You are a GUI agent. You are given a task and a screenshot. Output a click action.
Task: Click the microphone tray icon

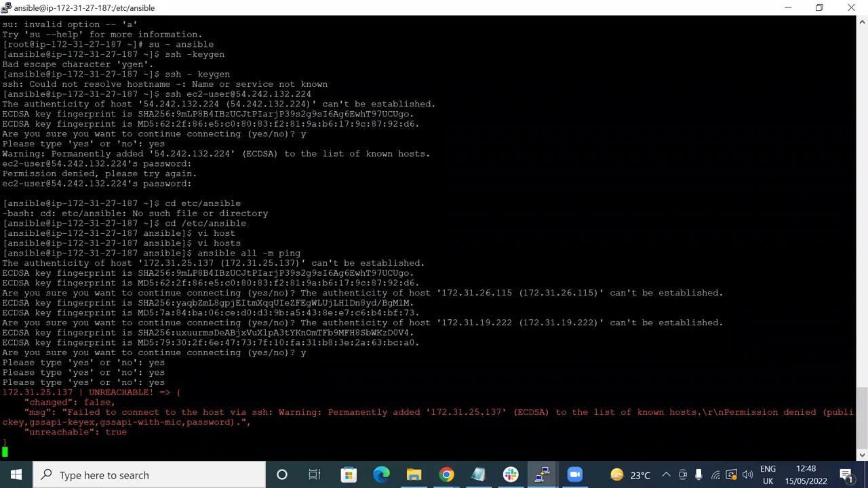(x=698, y=475)
